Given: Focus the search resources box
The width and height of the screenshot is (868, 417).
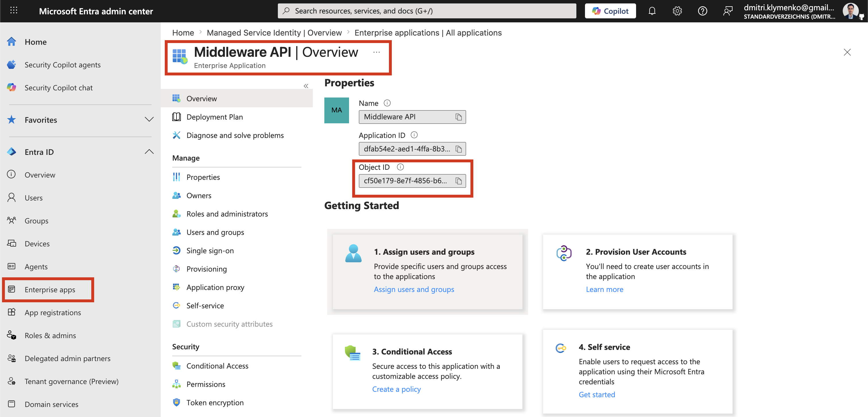Looking at the screenshot, I should (x=427, y=11).
